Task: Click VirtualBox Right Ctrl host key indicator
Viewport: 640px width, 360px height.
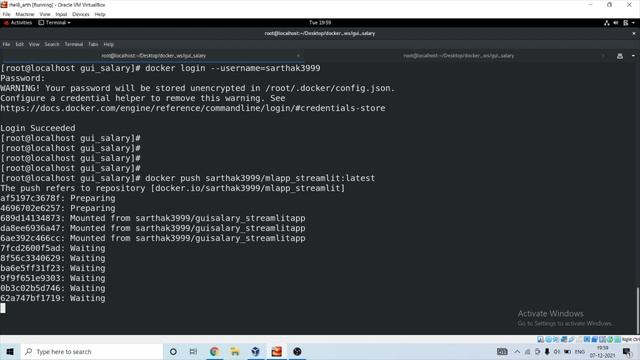Action: tap(631, 340)
